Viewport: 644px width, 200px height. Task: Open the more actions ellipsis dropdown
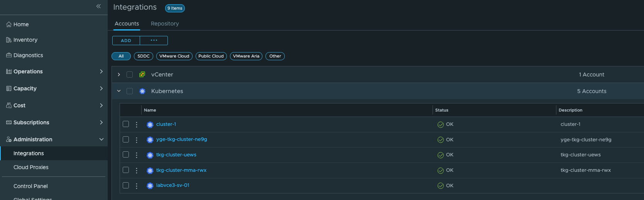(154, 41)
